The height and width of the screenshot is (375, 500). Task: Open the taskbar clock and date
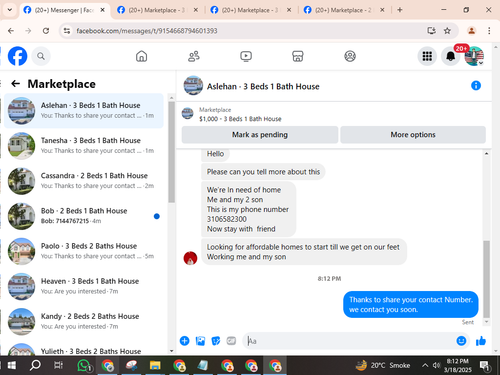457,366
